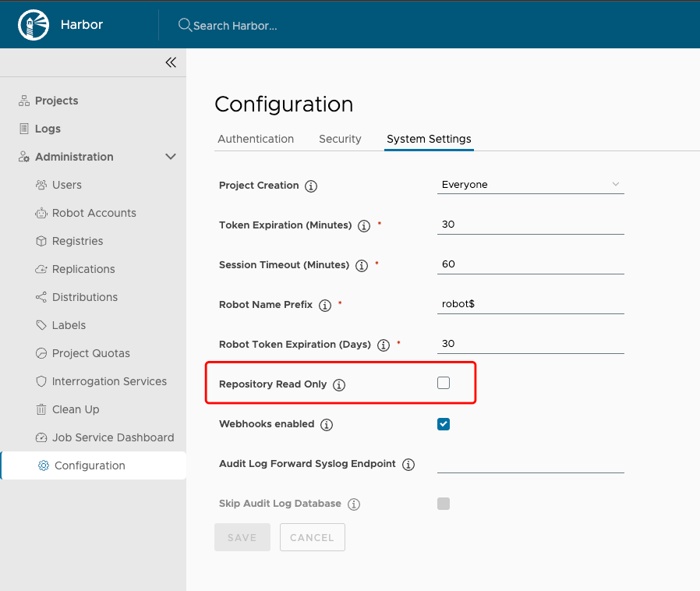Screen dimensions: 700x591
Task: Enable the Repository Read Only checkbox
Action: [x=444, y=383]
